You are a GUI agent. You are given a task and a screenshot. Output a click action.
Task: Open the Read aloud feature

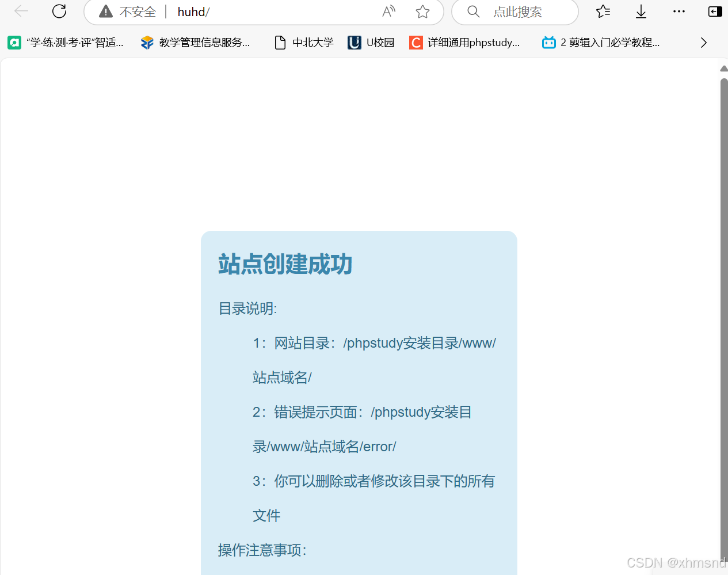click(388, 12)
